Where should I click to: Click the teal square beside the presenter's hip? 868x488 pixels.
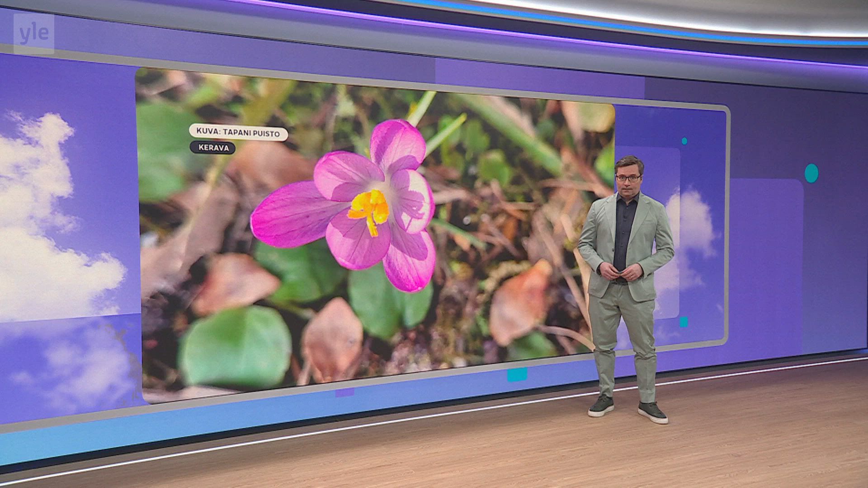684,322
